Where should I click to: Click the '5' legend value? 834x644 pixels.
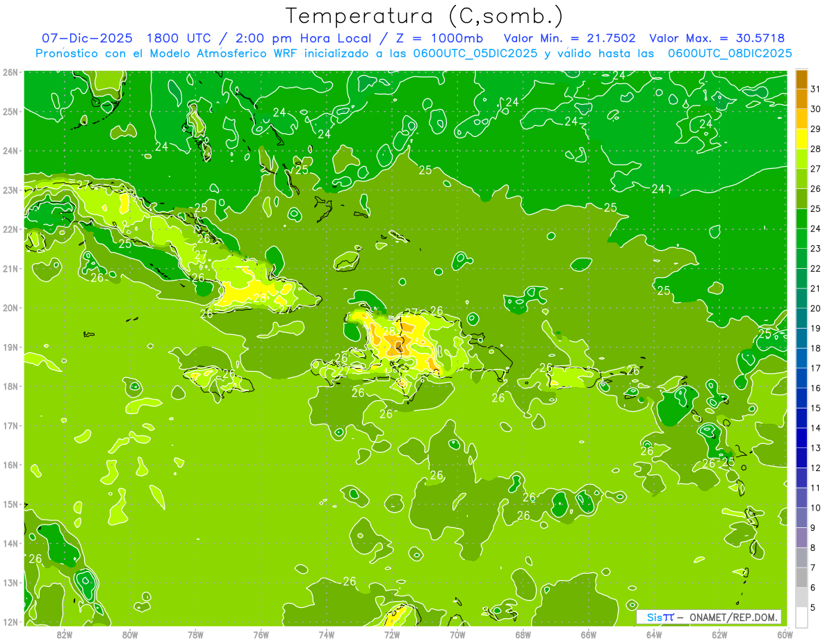[813, 608]
